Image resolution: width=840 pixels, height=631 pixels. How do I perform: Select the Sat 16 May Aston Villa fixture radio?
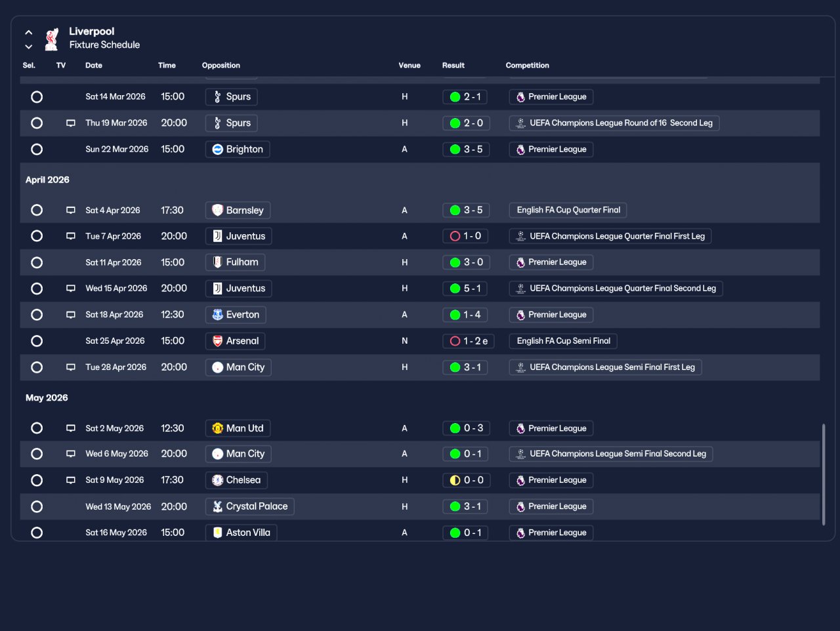point(37,533)
